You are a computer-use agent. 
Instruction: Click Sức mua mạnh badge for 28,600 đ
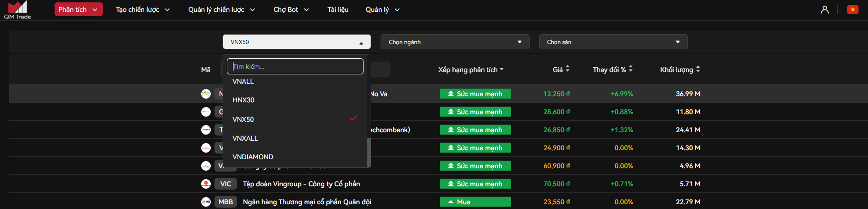(476, 112)
